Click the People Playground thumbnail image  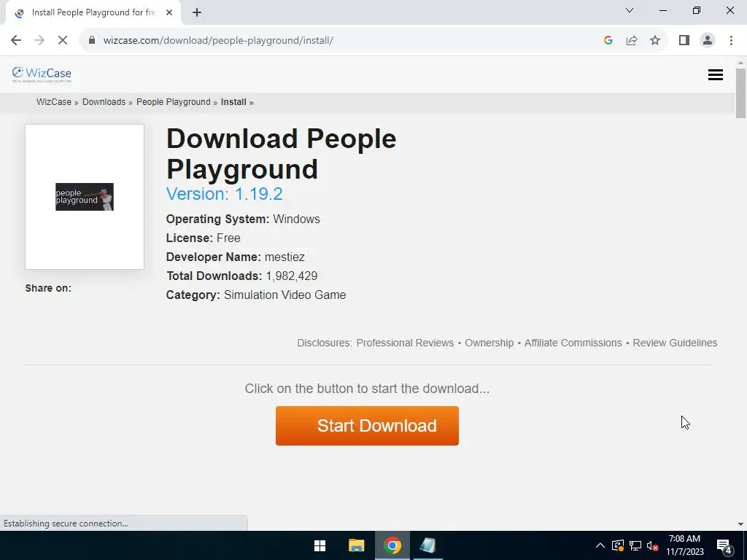[x=85, y=197]
